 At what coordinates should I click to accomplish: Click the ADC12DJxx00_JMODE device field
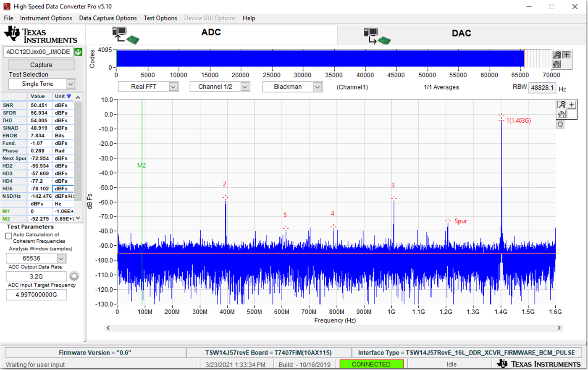point(38,52)
